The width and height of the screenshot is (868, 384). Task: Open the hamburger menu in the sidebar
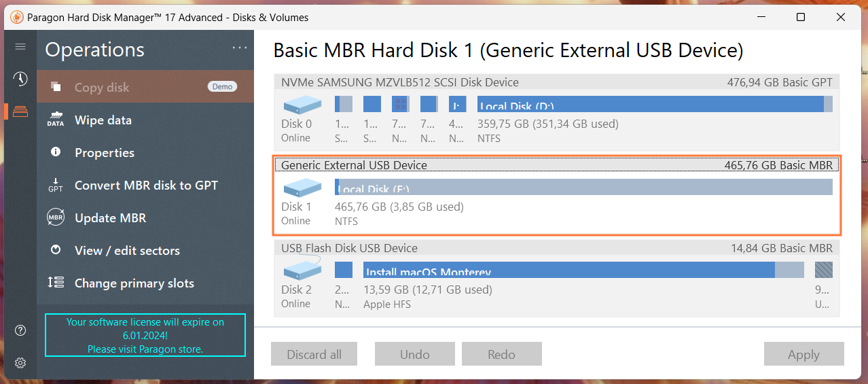(20, 47)
